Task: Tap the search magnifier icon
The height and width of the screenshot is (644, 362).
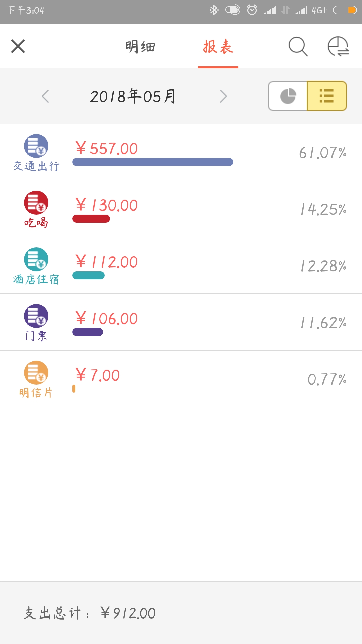Action: (298, 46)
